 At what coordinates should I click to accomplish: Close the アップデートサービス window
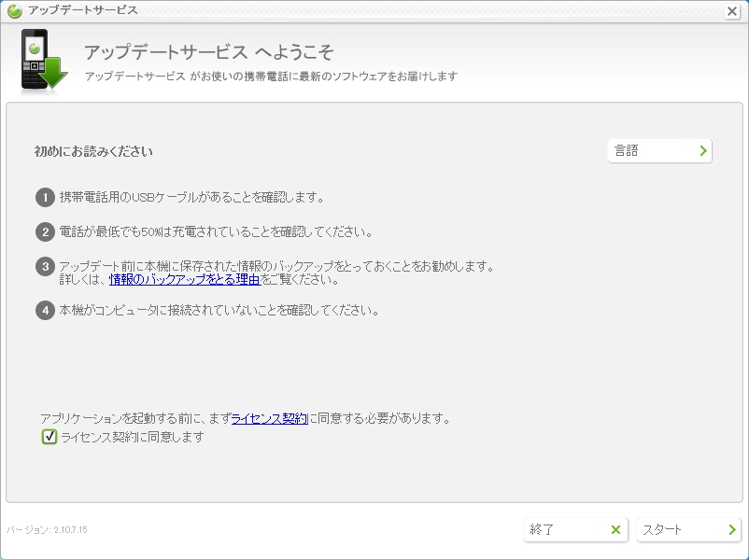tap(732, 11)
